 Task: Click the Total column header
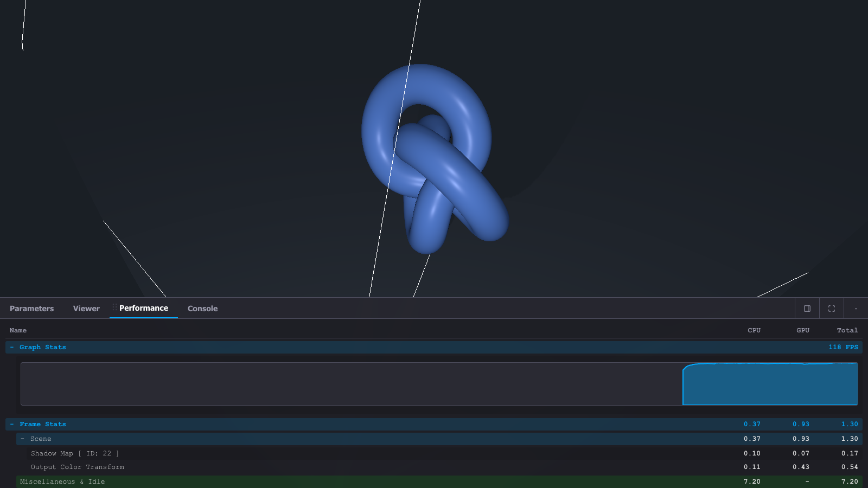(847, 330)
